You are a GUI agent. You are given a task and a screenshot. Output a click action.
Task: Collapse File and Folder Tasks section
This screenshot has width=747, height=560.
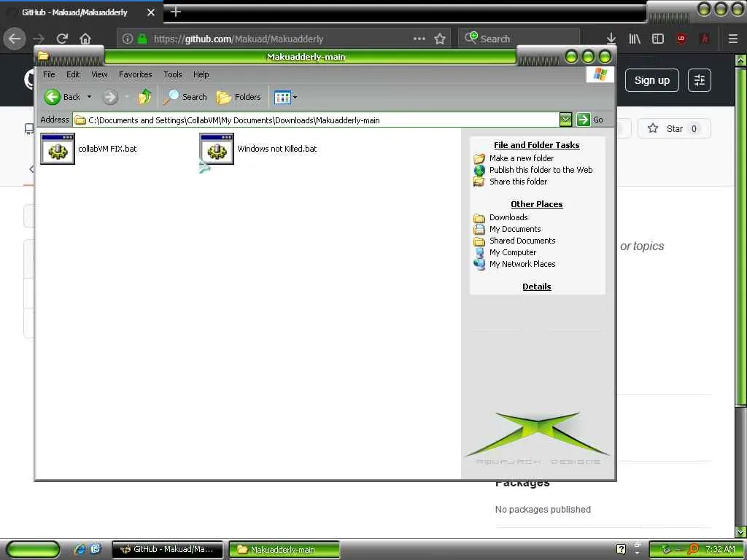pyautogui.click(x=536, y=145)
